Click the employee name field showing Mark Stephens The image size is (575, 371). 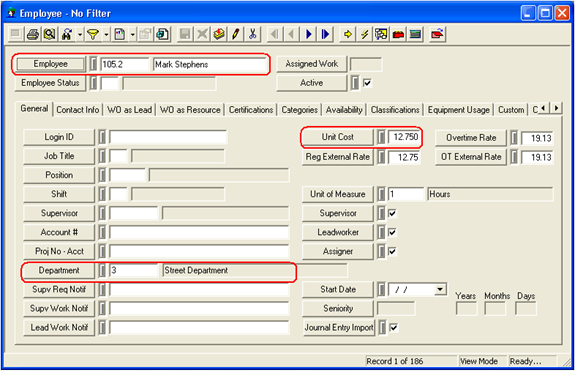tap(210, 64)
